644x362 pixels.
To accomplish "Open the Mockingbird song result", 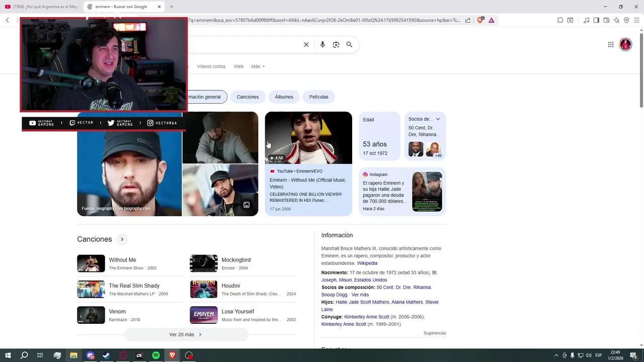I will [243, 263].
